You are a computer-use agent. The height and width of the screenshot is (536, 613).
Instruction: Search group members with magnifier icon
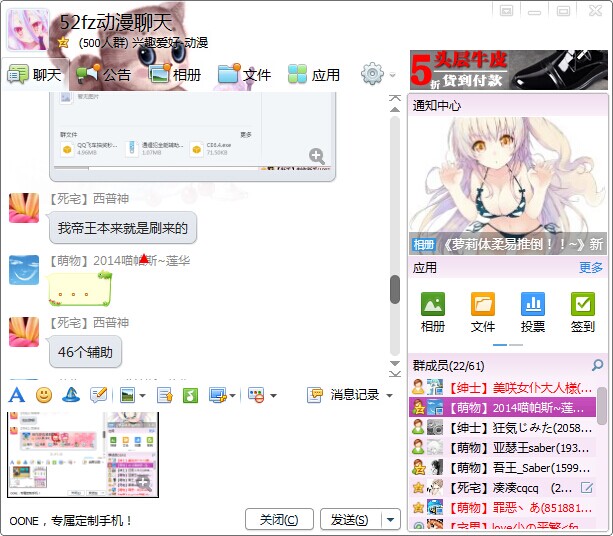click(x=598, y=365)
